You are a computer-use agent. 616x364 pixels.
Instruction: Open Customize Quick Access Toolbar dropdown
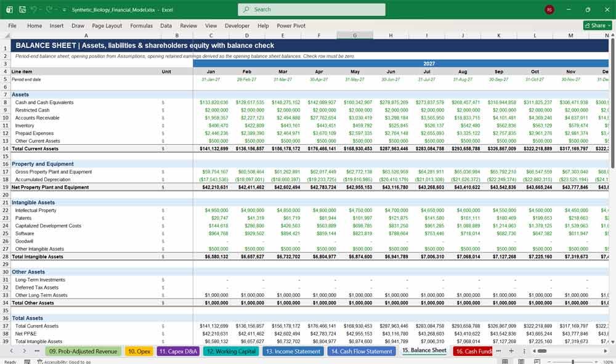pos(64,10)
